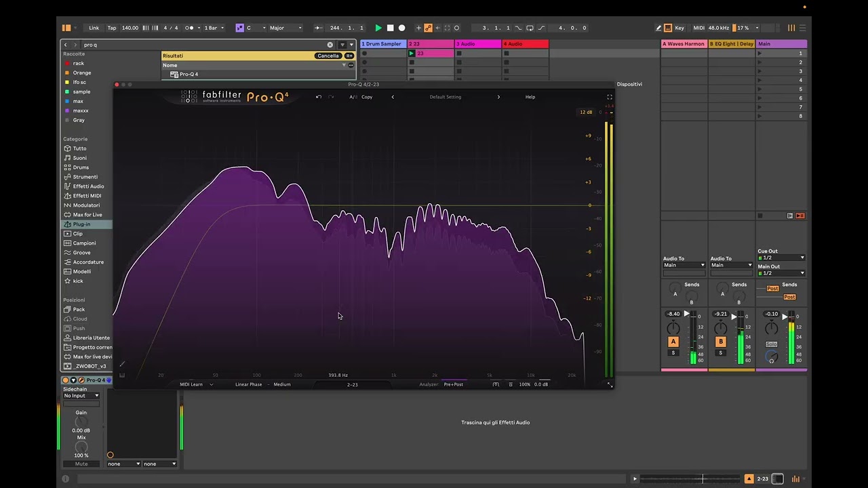Adjust the device Gain knob
This screenshot has width=868, height=488.
point(81,422)
